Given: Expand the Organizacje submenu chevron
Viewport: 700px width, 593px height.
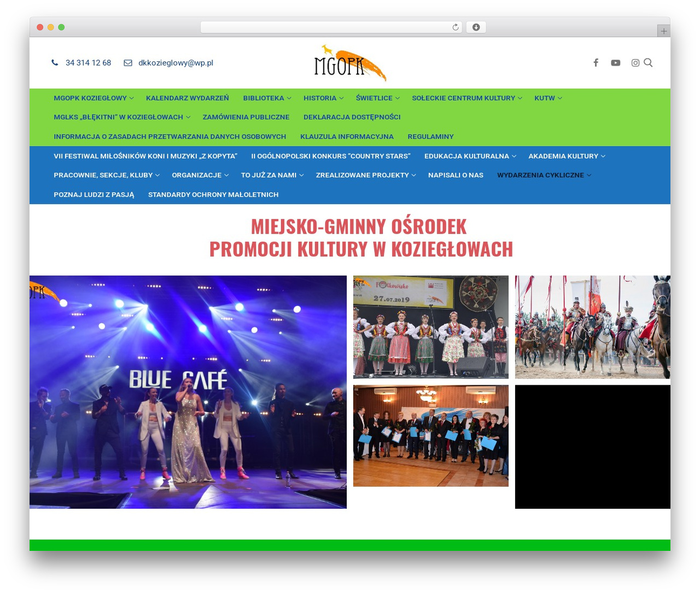Looking at the screenshot, I should coord(226,176).
